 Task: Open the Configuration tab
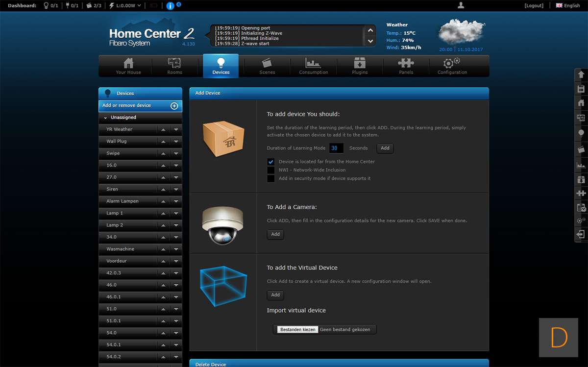(x=452, y=66)
